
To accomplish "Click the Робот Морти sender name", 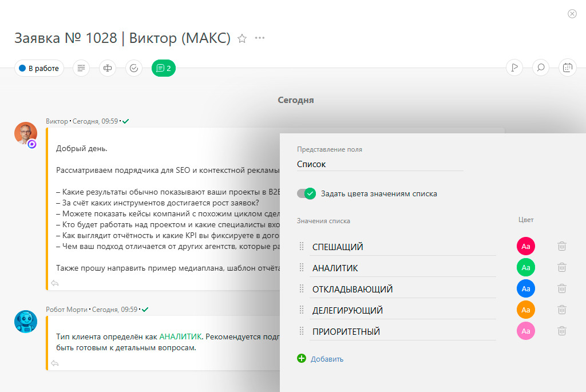I will point(66,310).
